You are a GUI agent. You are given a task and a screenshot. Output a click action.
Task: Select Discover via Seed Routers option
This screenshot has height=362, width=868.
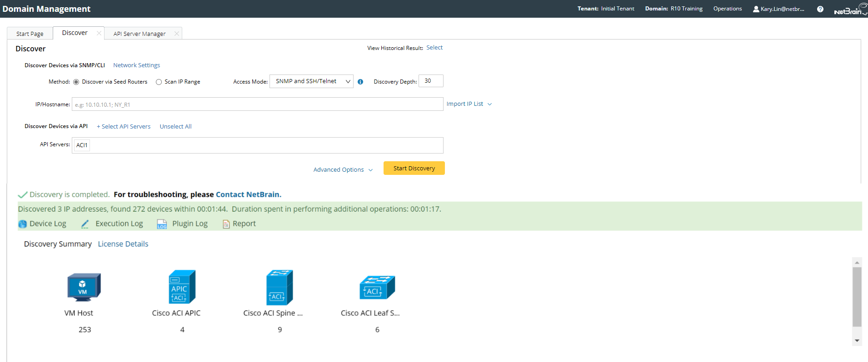coord(76,82)
